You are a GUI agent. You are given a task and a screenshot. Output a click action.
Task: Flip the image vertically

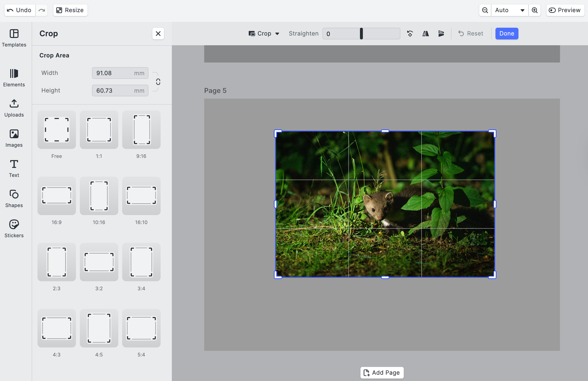(441, 34)
